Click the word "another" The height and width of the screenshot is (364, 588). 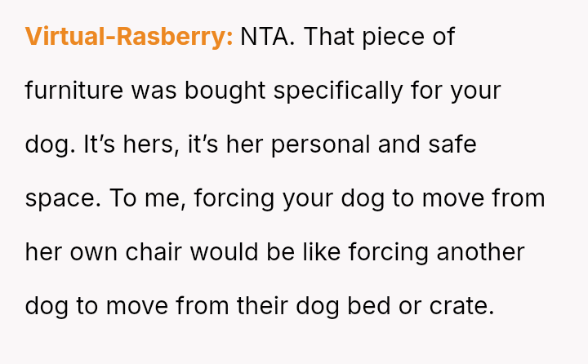pyautogui.click(x=480, y=252)
